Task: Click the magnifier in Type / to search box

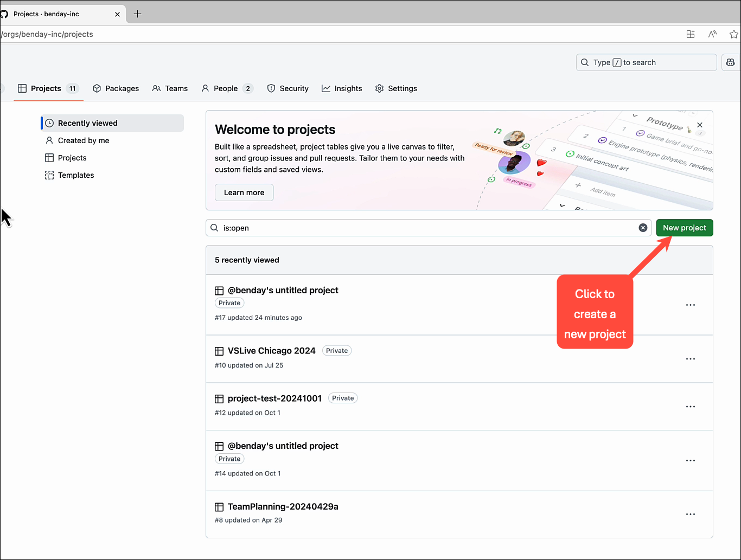Action: point(585,62)
